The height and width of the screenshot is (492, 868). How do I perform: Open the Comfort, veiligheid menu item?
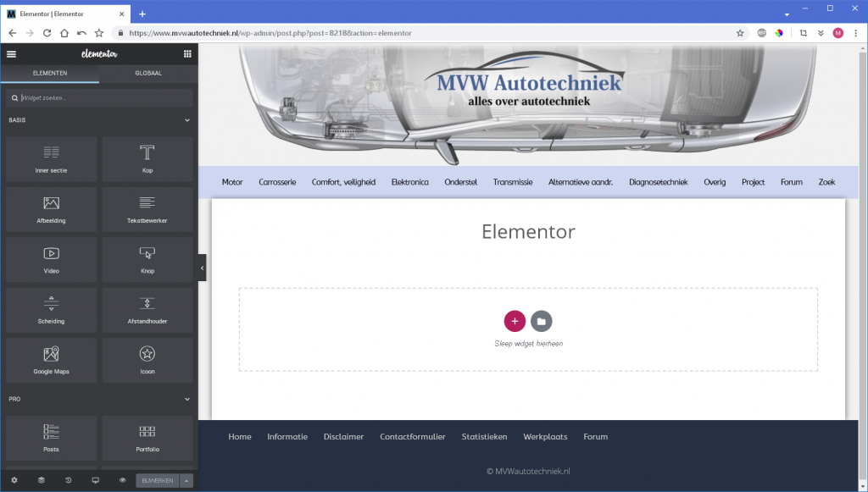(x=343, y=182)
